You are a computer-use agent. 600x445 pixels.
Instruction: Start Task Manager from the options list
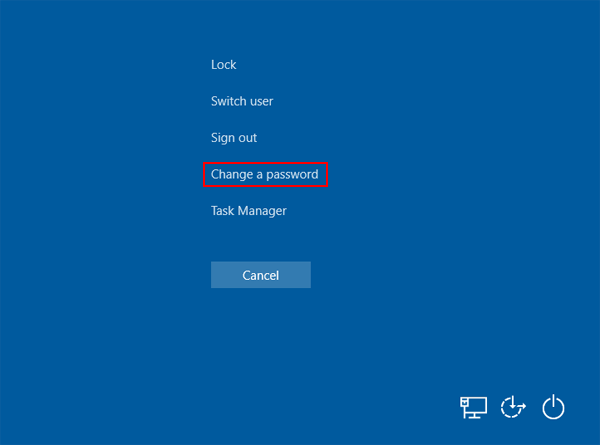(248, 211)
